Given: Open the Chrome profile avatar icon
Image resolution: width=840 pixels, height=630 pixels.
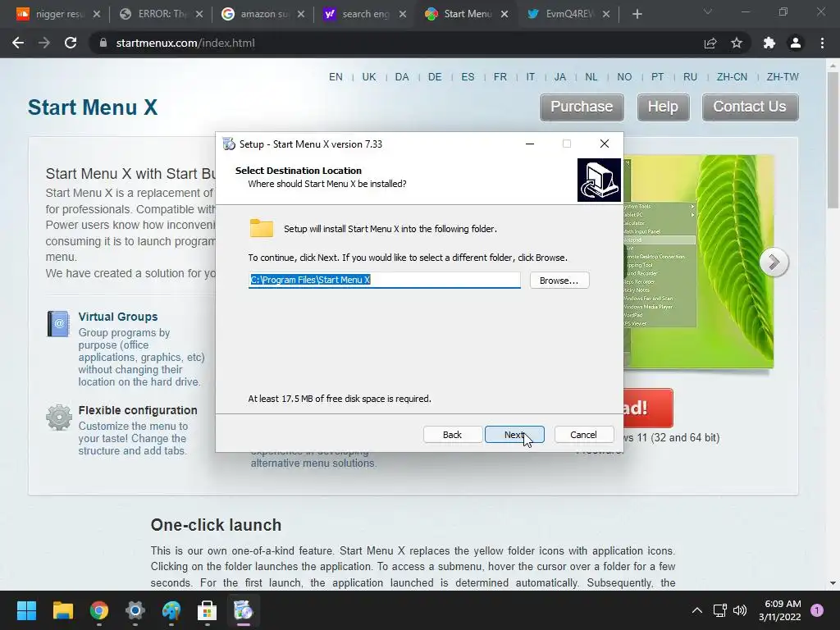Looking at the screenshot, I should point(796,43).
